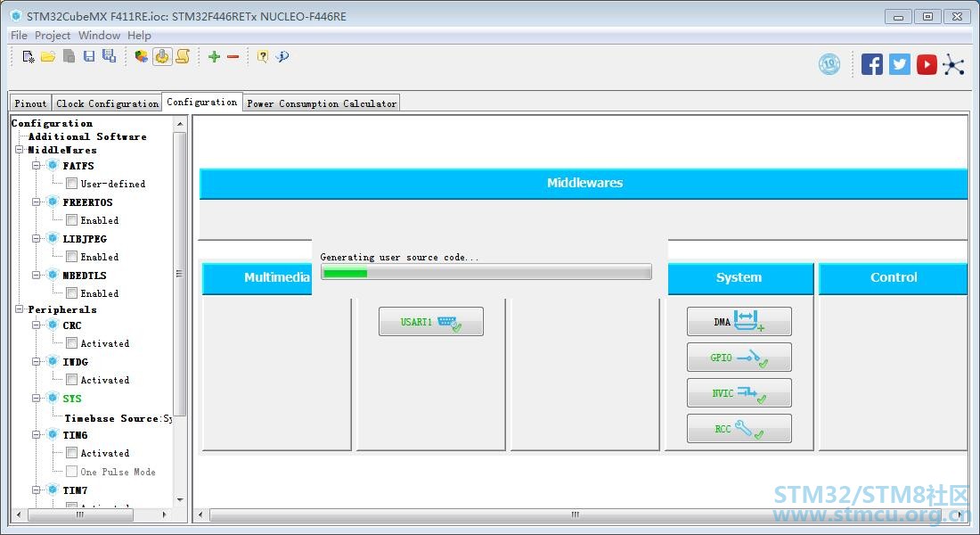Switch to the Pinout tab
980x535 pixels.
point(30,103)
